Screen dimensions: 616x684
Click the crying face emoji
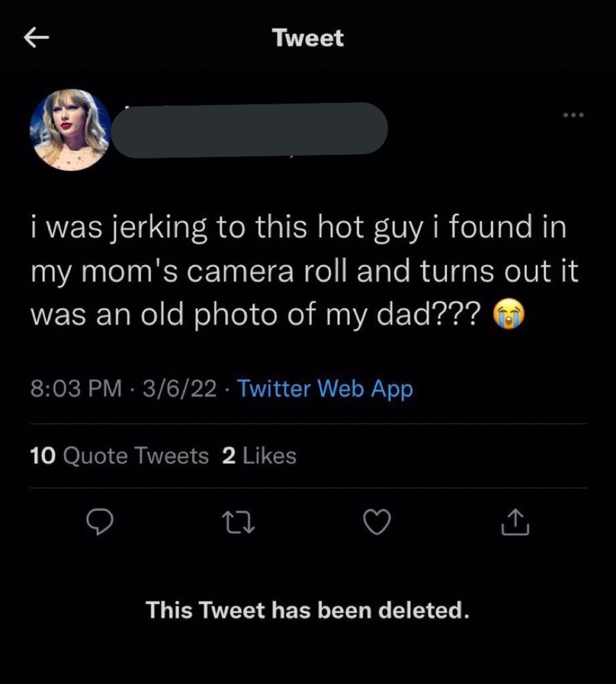coord(509,315)
